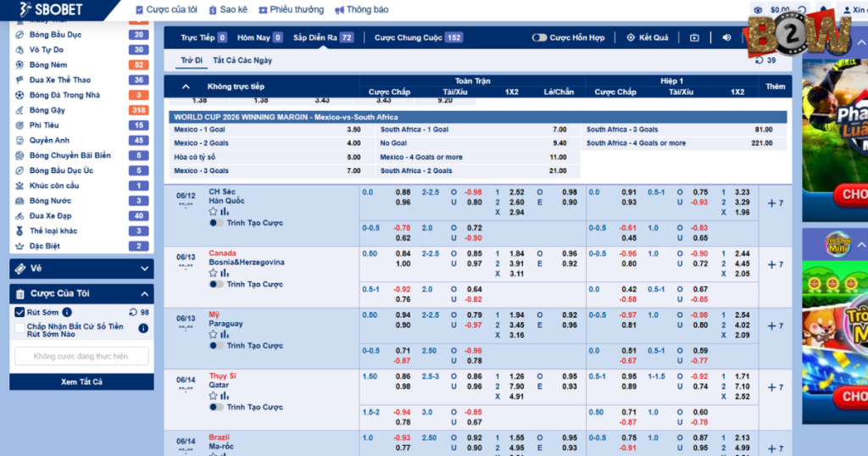Click Thêm column header
This screenshot has height=456, width=868.
[775, 86]
